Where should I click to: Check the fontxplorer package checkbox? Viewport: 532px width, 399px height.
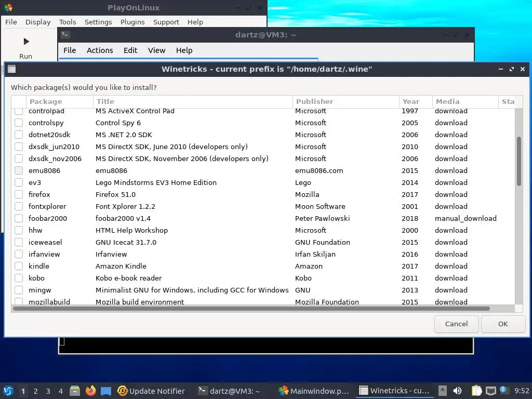[19, 206]
